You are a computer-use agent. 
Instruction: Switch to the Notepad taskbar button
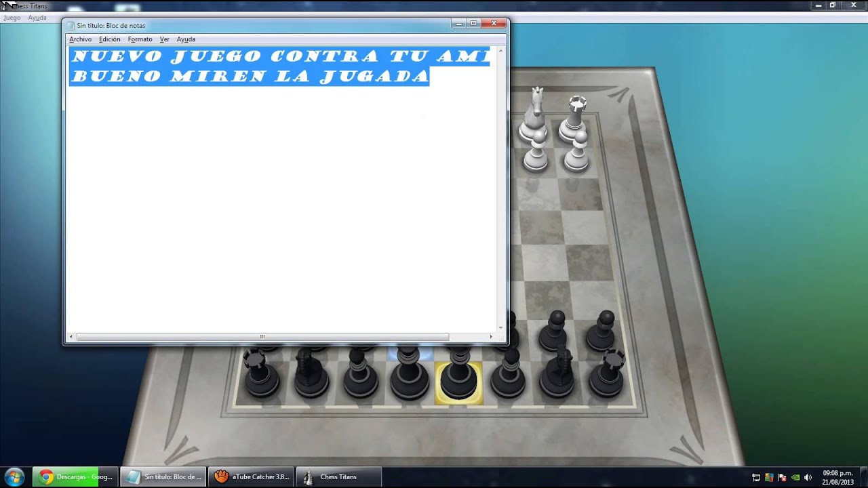click(x=163, y=476)
